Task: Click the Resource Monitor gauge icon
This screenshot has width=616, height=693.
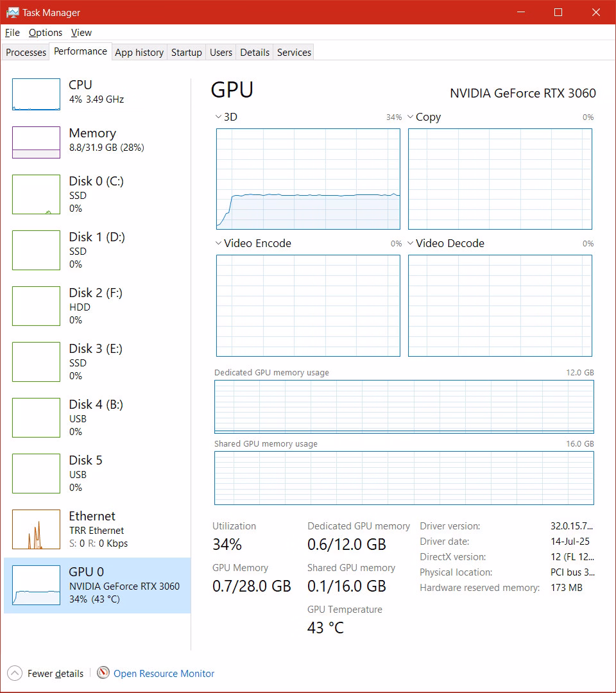Action: pos(103,672)
